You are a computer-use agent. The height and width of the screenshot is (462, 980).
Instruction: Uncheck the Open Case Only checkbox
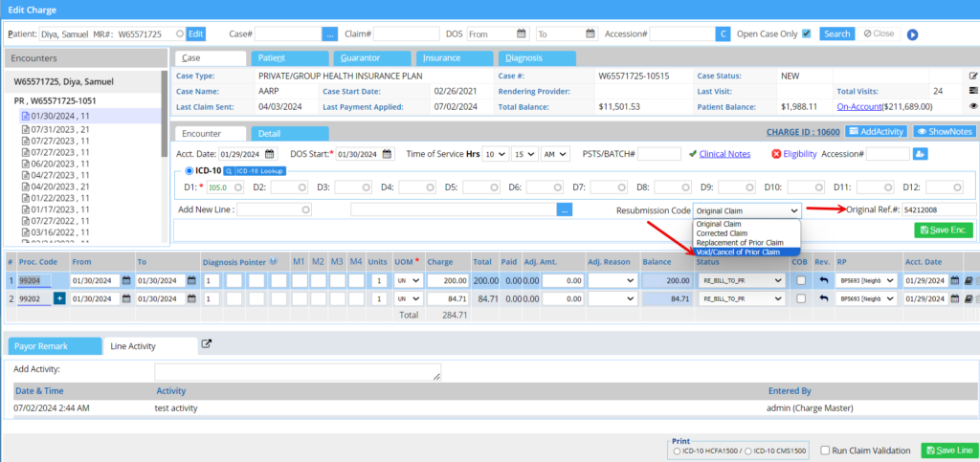tap(807, 33)
